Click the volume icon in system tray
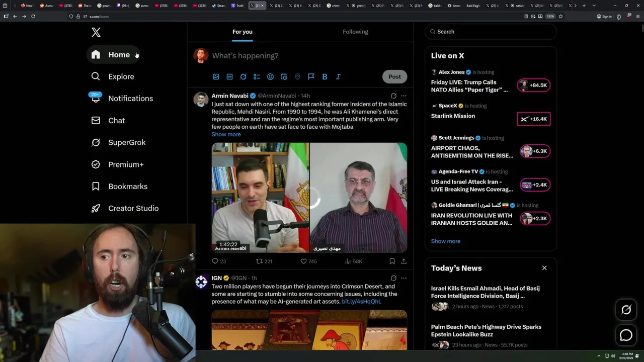 coord(613,356)
